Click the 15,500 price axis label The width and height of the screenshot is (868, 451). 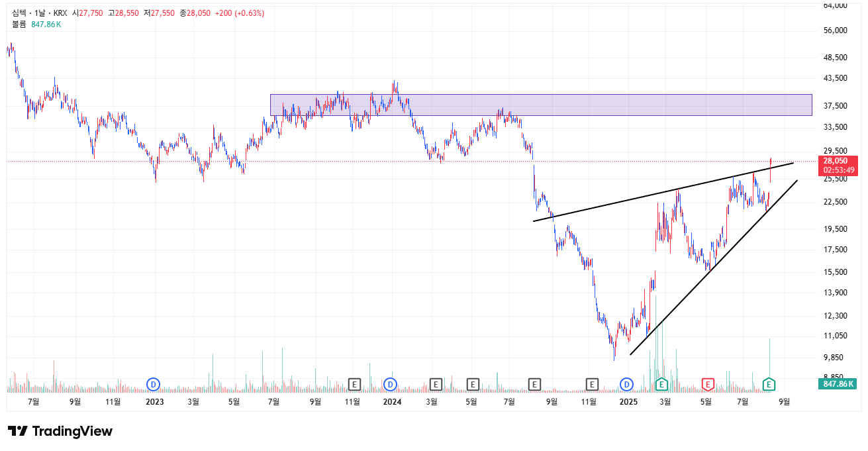(836, 272)
